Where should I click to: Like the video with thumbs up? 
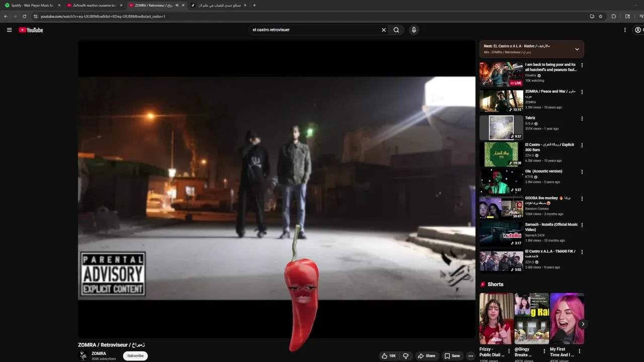388,355
